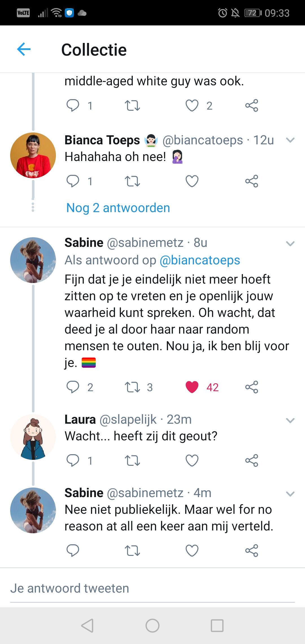Tap the 'Je antwoord tweeten' reply field
Viewport: 305px width, 644px height.
152,588
